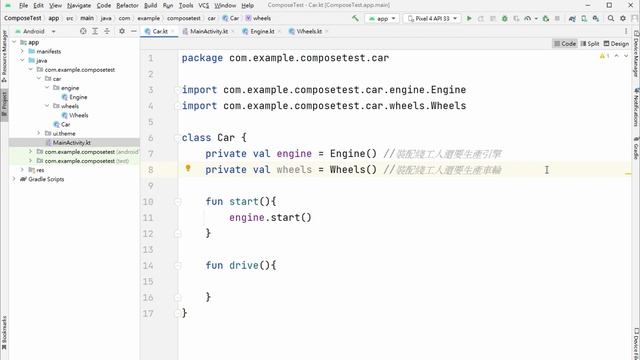Switch to Wheels.kt editor tab

[x=309, y=31]
